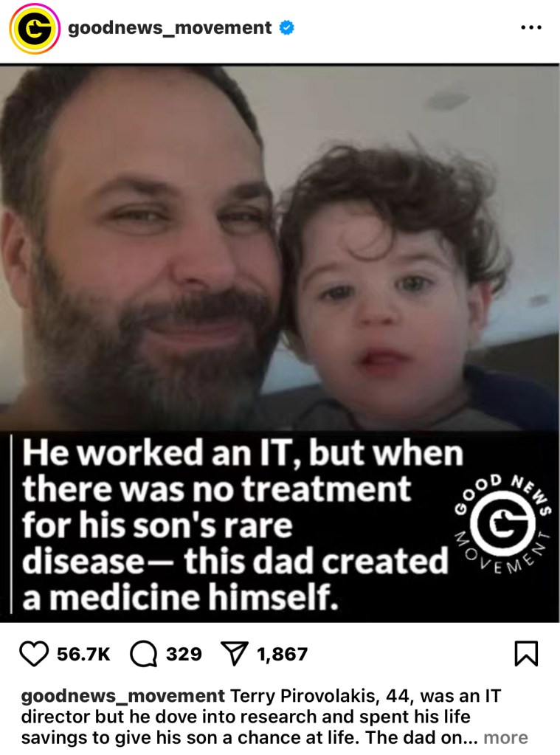View the 329 comments count
The width and height of the screenshot is (560, 755).
[184, 654]
